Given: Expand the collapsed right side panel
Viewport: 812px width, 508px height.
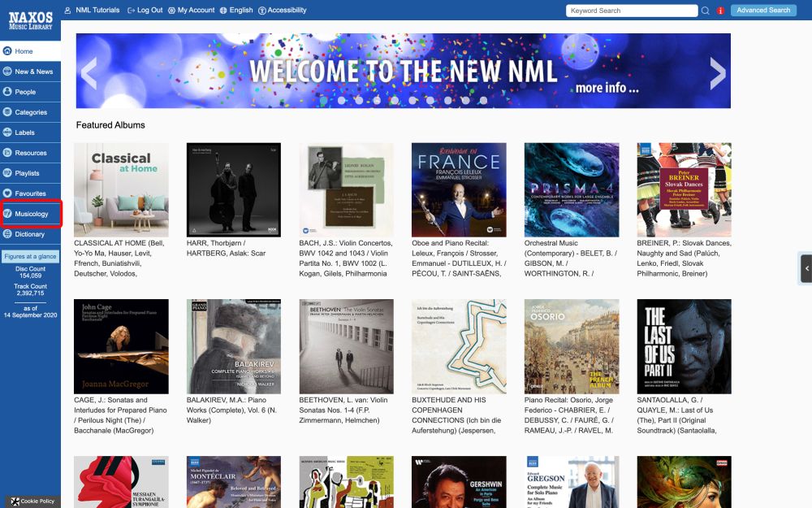Looking at the screenshot, I should (806, 268).
